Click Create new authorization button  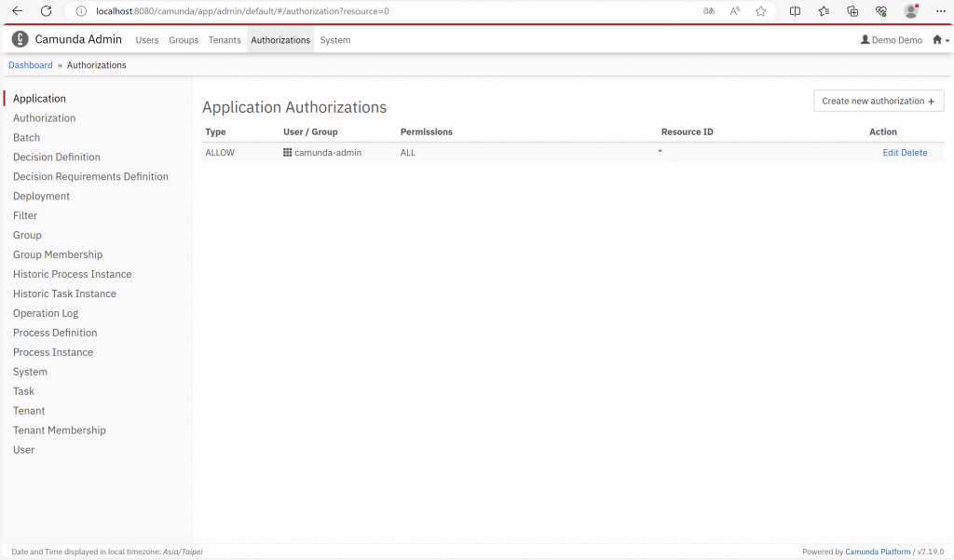point(879,101)
